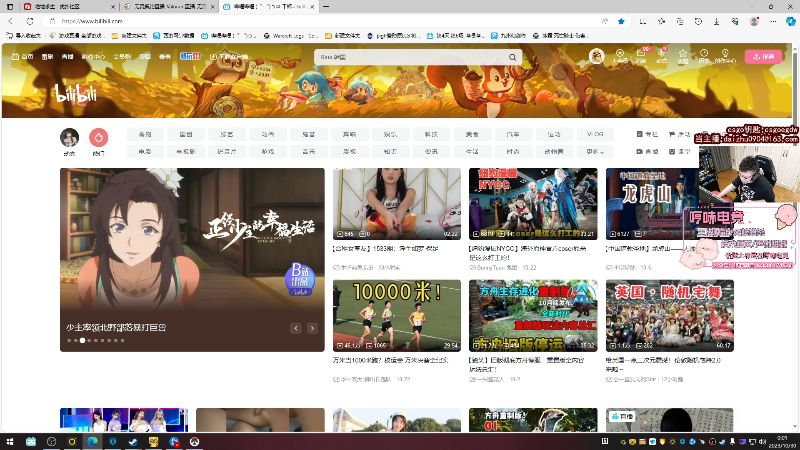Click the browser address bar URL

point(92,21)
